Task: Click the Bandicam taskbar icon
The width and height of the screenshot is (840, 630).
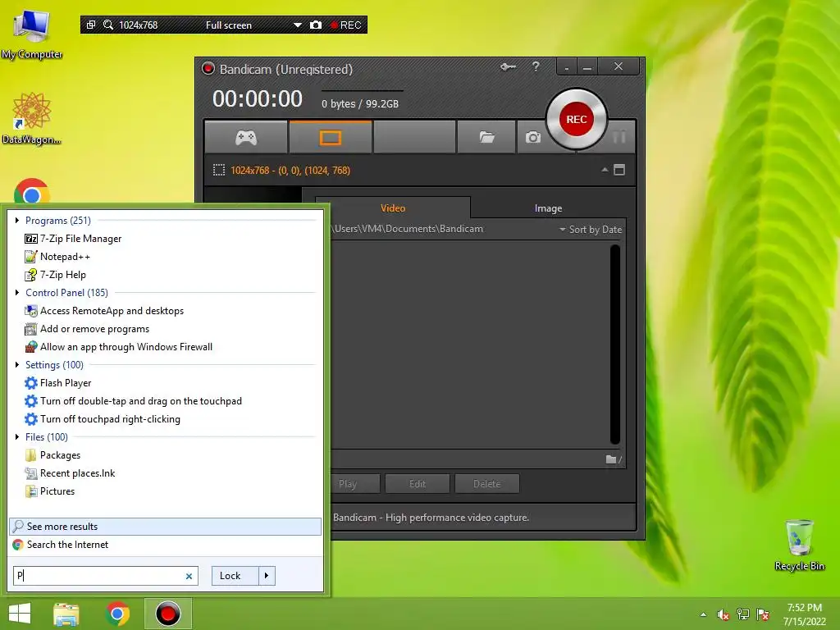Action: (x=167, y=614)
